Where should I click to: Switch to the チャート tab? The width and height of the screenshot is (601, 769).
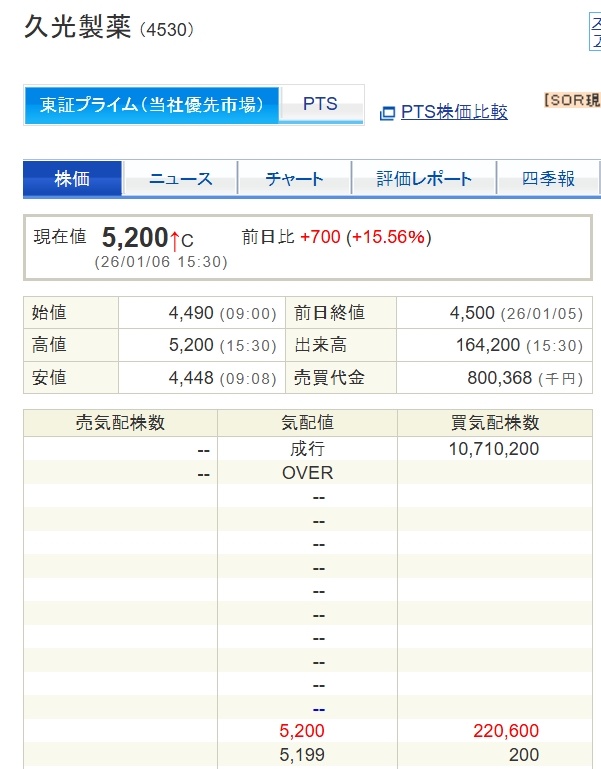[x=294, y=179]
